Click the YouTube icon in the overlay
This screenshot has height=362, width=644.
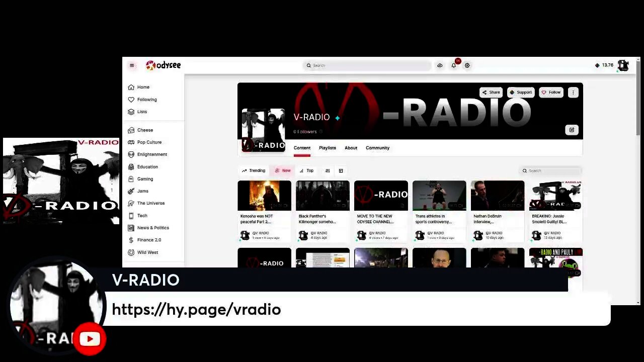pyautogui.click(x=90, y=339)
